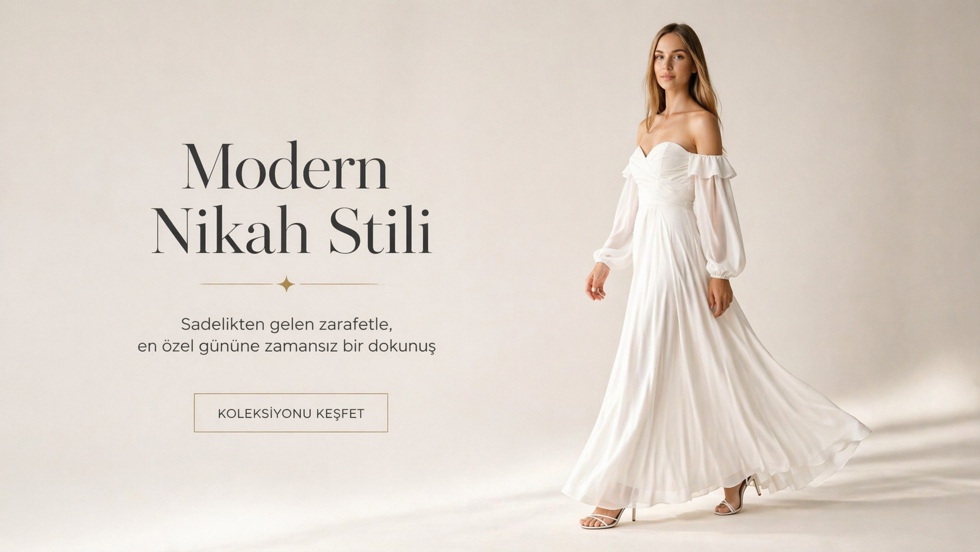Click the line ending with dokunuş
The image size is (980, 552).
pyautogui.click(x=287, y=346)
